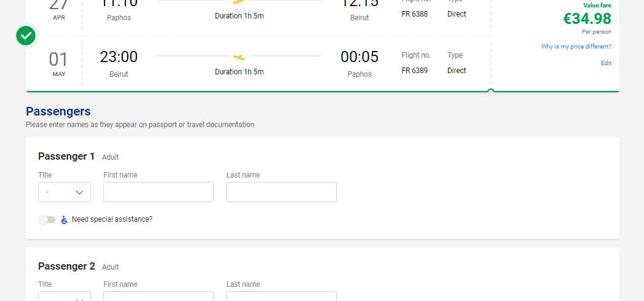Image resolution: width=644 pixels, height=301 pixels.
Task: Click the 01 MAY return date block
Action: click(x=58, y=63)
